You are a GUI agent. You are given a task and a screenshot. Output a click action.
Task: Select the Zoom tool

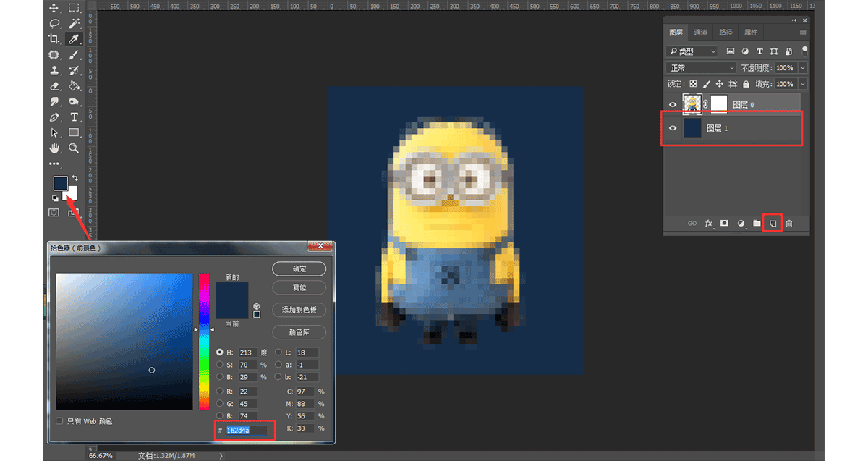point(74,148)
